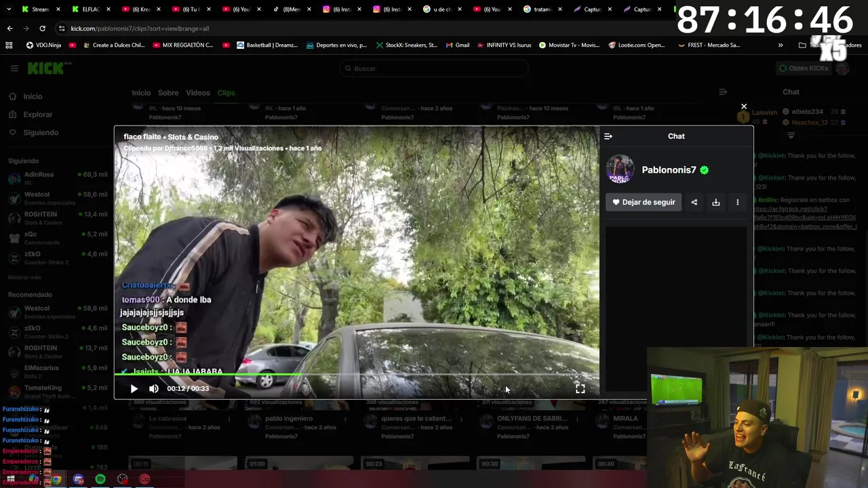Open the Windows Start button

tap(11, 479)
